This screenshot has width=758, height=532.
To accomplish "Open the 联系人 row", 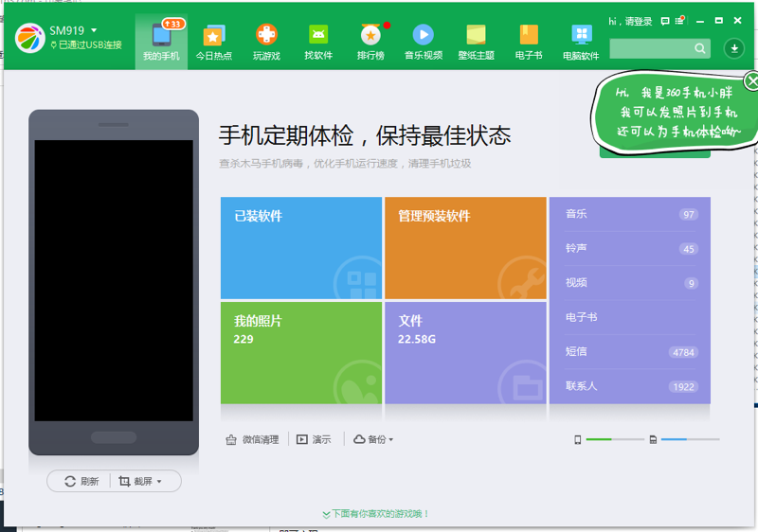I will [x=630, y=386].
